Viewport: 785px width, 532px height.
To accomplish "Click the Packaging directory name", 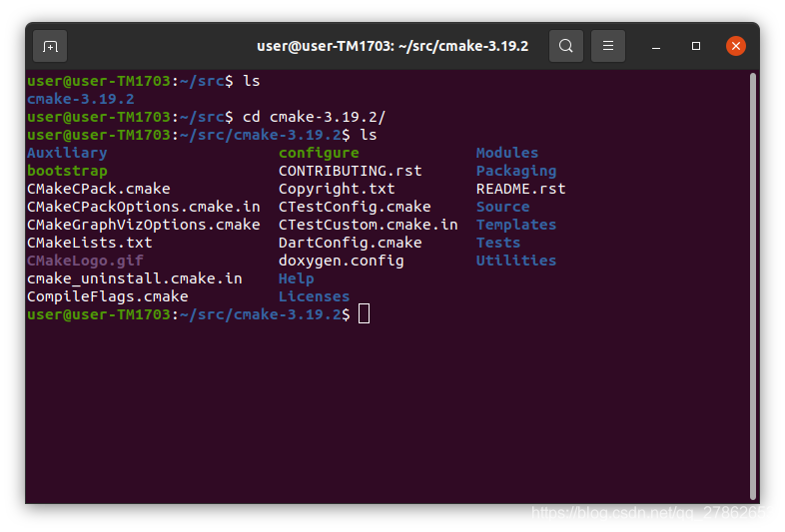I will 516,171.
